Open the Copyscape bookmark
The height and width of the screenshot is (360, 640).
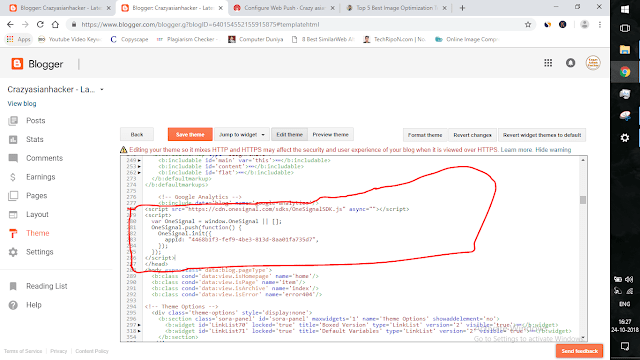tap(129, 39)
